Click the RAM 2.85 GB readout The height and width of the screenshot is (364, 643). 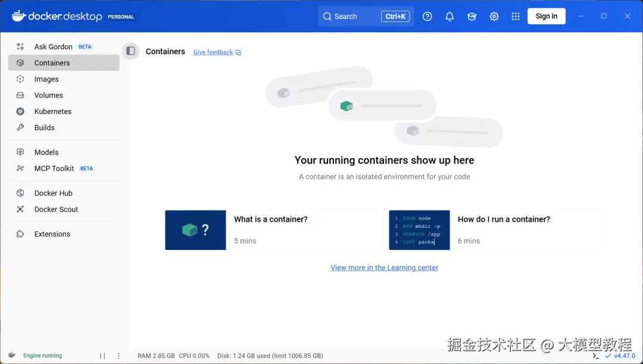[156, 356]
